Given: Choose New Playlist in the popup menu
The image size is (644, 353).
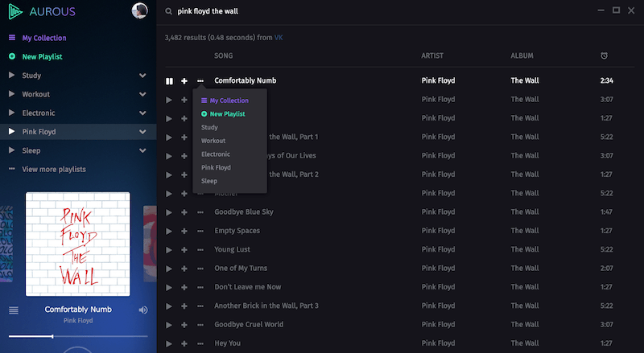Looking at the screenshot, I should pyautogui.click(x=223, y=114).
